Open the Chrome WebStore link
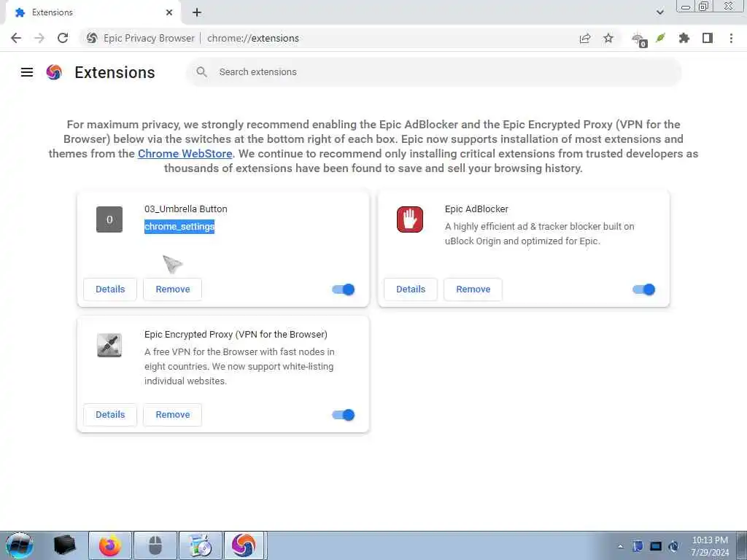 185,154
